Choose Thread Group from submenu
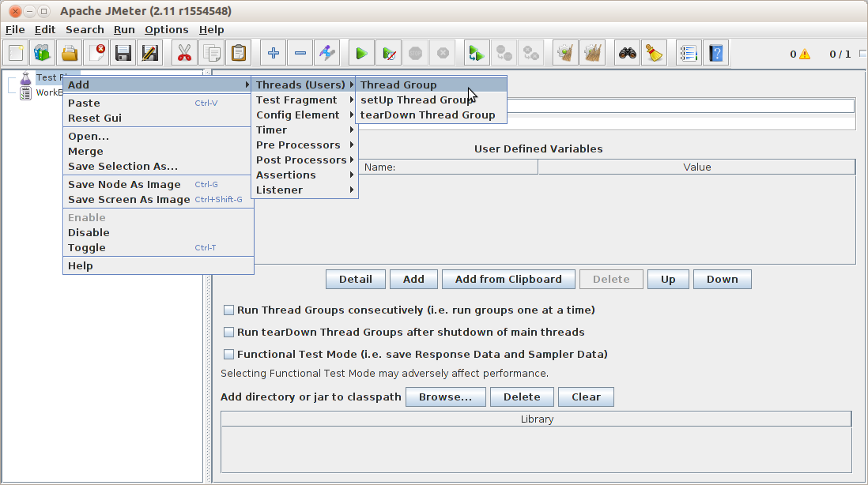This screenshot has width=868, height=485. point(432,85)
